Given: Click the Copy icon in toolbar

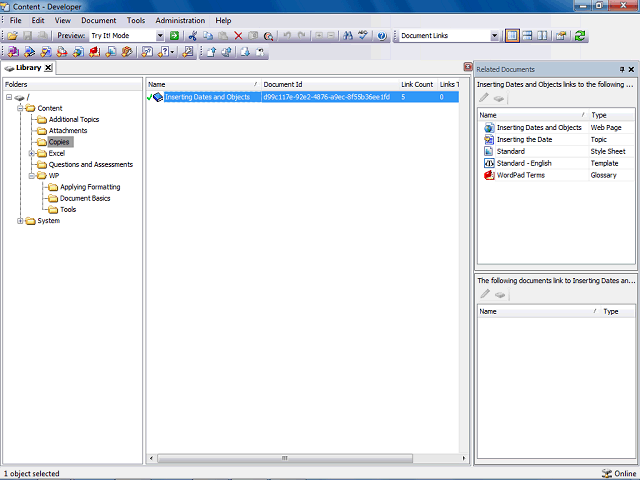Looking at the screenshot, I should click(208, 36).
